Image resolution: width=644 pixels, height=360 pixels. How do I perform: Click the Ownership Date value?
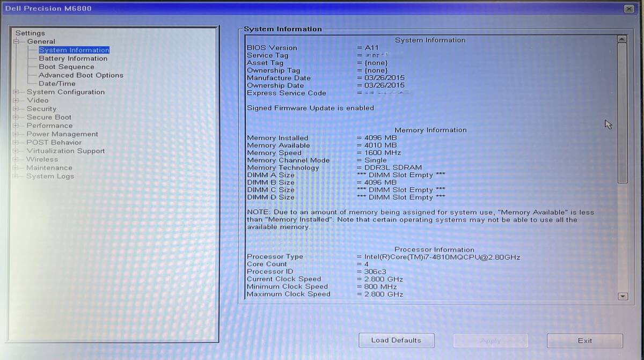point(385,85)
